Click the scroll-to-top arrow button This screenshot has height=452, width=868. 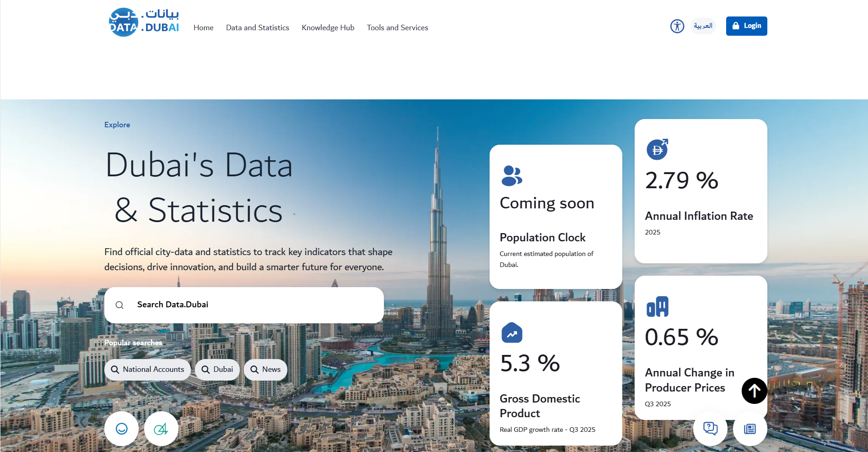[x=754, y=391]
